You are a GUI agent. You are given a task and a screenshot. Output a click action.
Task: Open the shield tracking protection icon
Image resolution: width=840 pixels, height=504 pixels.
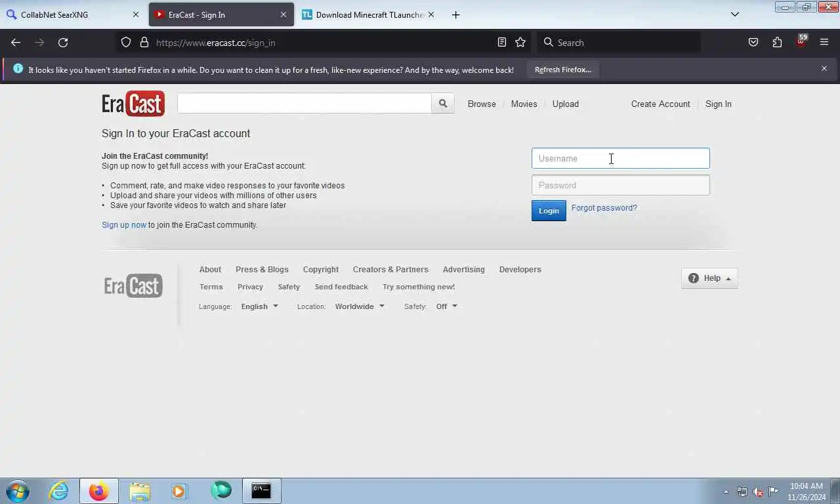click(x=126, y=43)
